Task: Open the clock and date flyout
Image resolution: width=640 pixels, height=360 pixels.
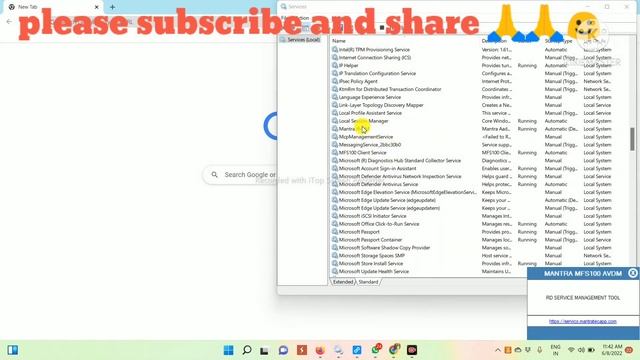Action: pyautogui.click(x=612, y=350)
